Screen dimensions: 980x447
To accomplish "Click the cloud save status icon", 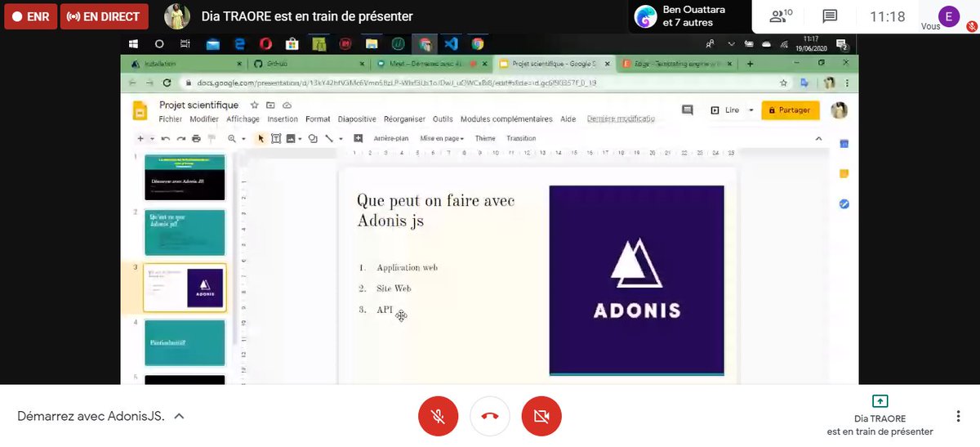I will [x=287, y=105].
